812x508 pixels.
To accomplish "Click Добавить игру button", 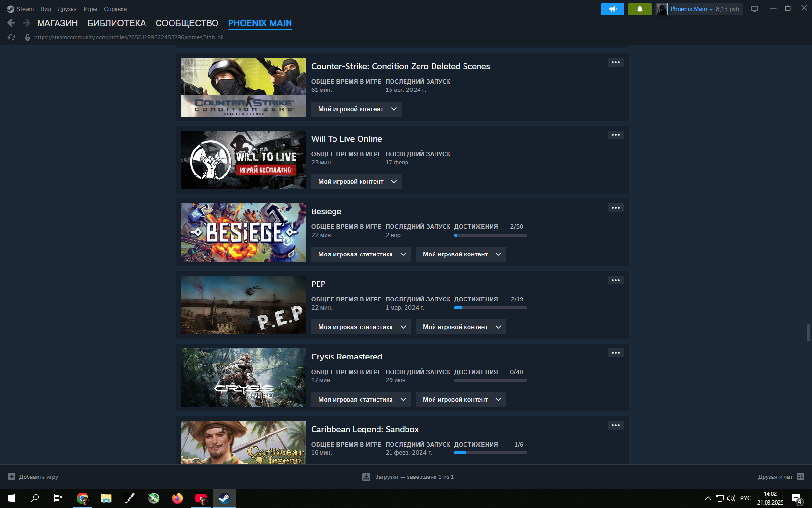I will [x=33, y=477].
